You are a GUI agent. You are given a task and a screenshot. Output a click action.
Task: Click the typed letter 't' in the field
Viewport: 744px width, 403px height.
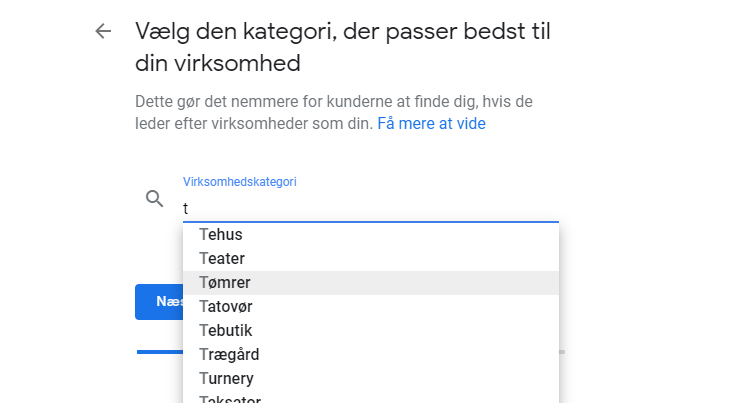tap(186, 208)
